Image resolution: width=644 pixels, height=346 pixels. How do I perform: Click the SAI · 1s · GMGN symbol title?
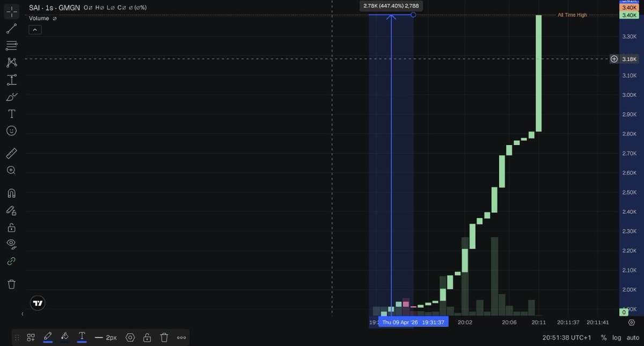54,8
